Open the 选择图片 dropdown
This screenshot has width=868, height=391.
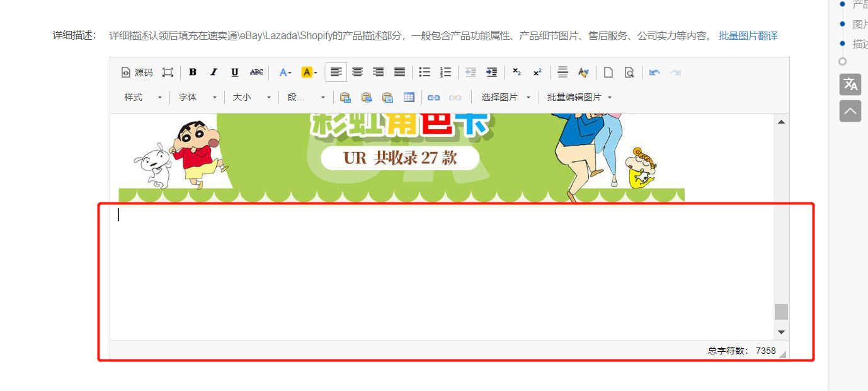point(506,97)
